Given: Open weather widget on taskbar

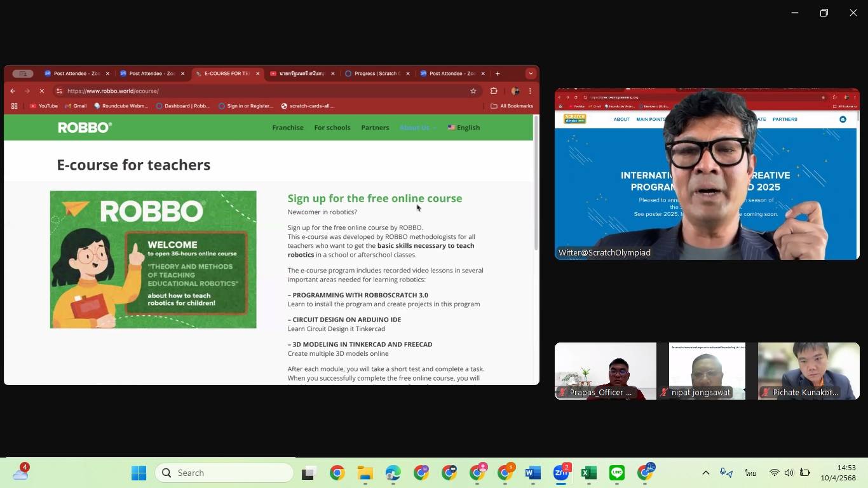Looking at the screenshot, I should coord(20,472).
